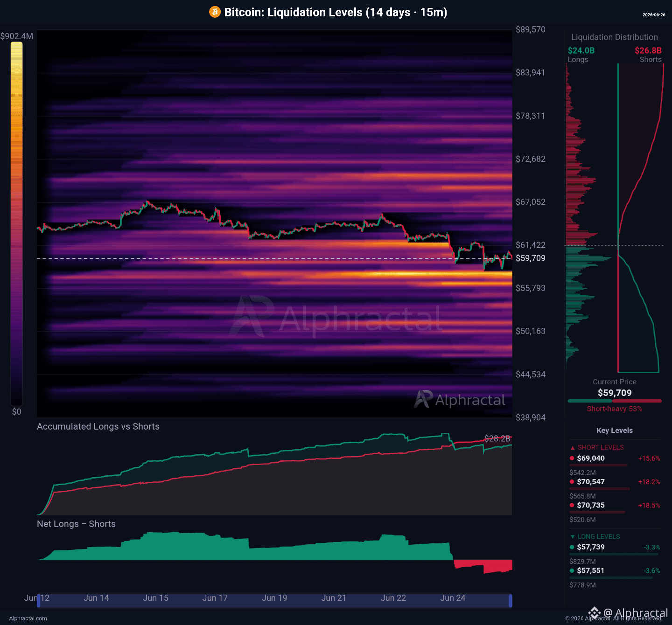Click the chart title Bitcoin: Liquidation Levels
The width and height of the screenshot is (672, 625).
[x=336, y=12]
